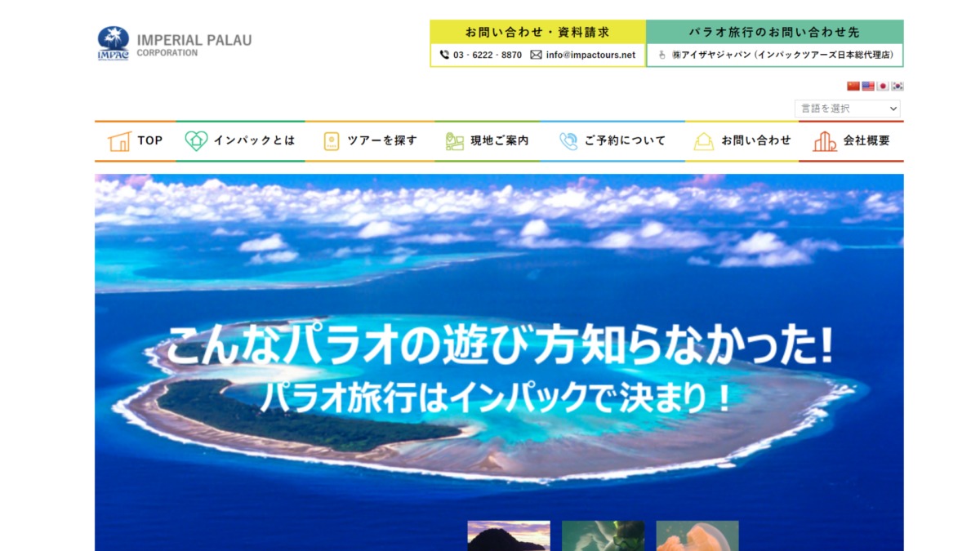The image size is (980, 551).
Task: Switch language with the Japanese flag
Action: click(883, 86)
